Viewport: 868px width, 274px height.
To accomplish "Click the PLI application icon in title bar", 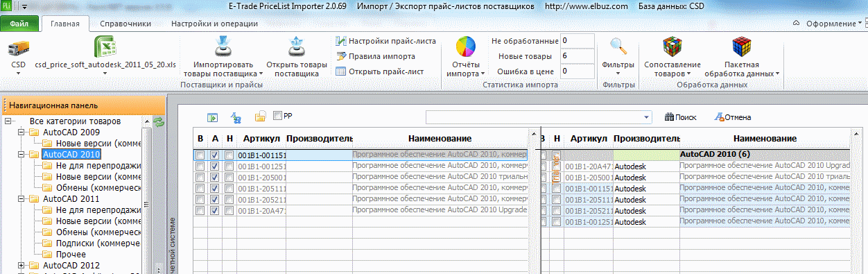I will click(x=7, y=6).
